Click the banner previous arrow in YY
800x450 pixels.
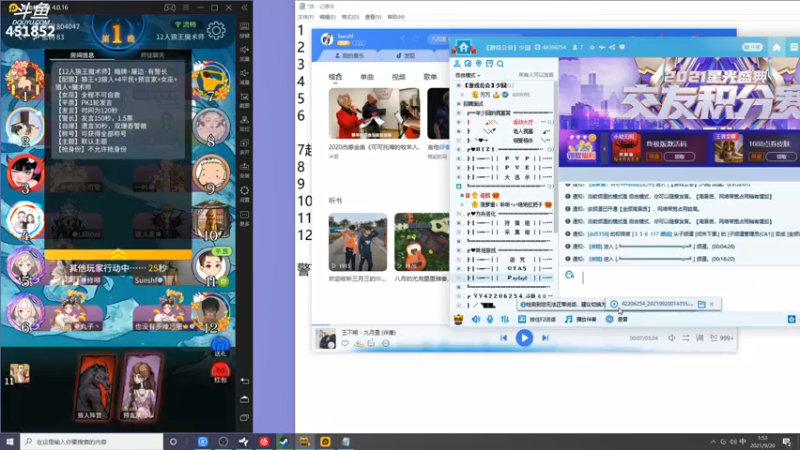coord(605,149)
